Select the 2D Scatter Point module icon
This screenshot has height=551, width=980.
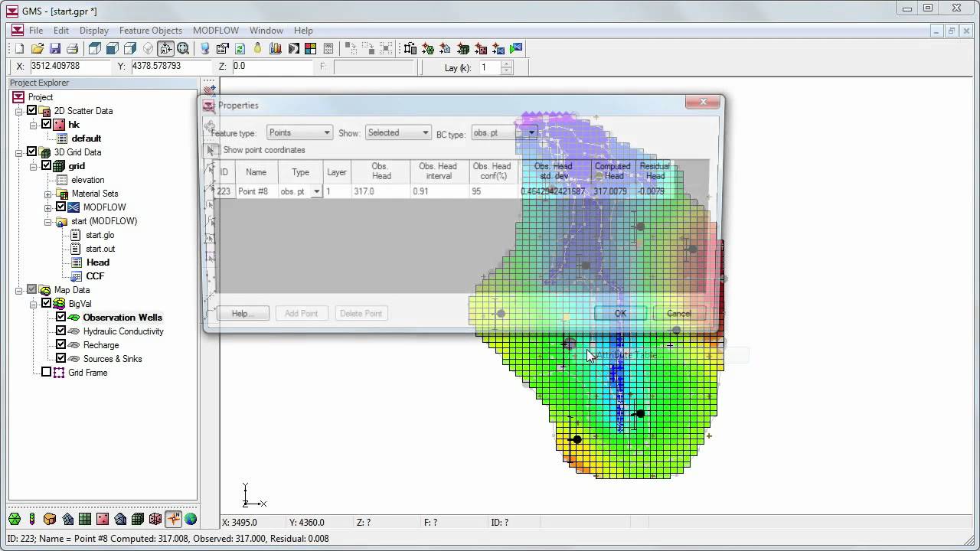pos(103,519)
